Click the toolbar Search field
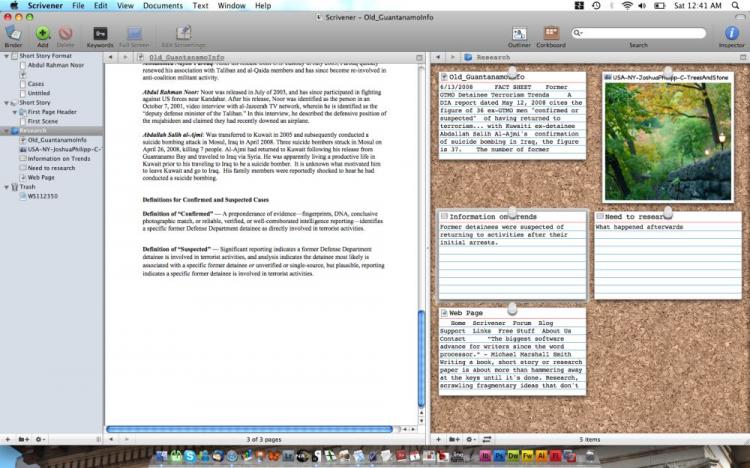 [x=640, y=33]
